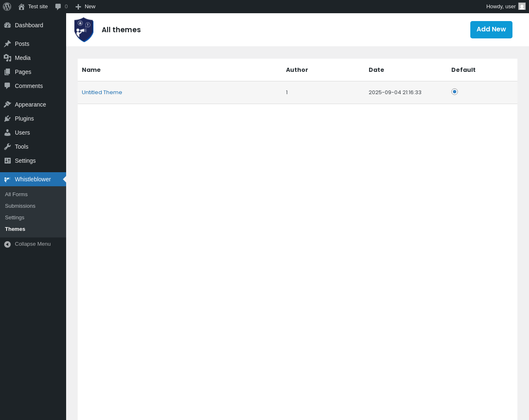Click the Media icon in sidebar
The height and width of the screenshot is (420, 529).
[7, 58]
